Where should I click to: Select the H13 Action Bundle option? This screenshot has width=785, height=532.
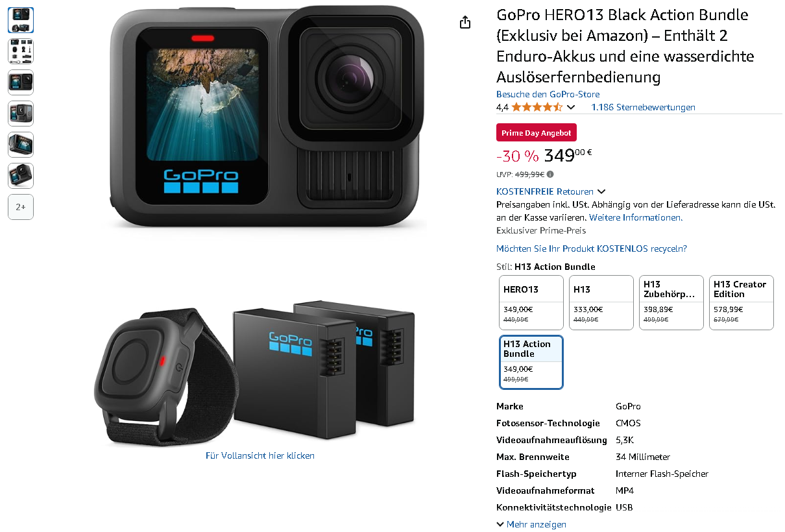pos(531,362)
